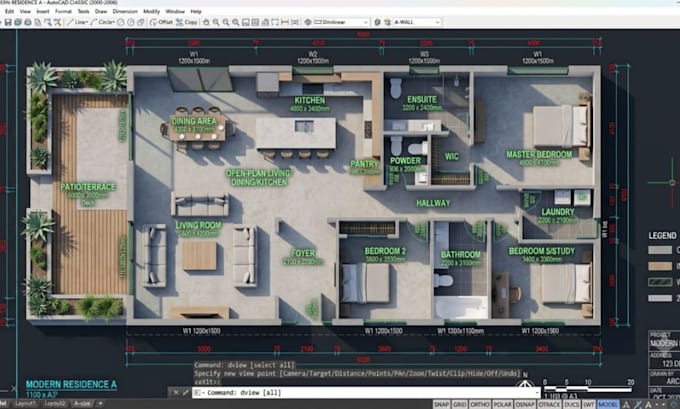
Task: Open the Draw menu
Action: (101, 11)
